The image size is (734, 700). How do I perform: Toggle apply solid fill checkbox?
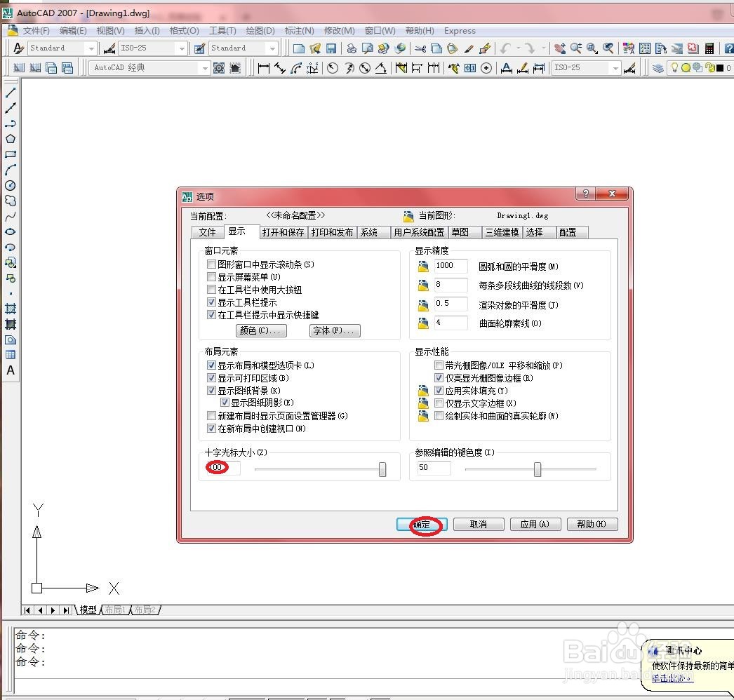[439, 390]
